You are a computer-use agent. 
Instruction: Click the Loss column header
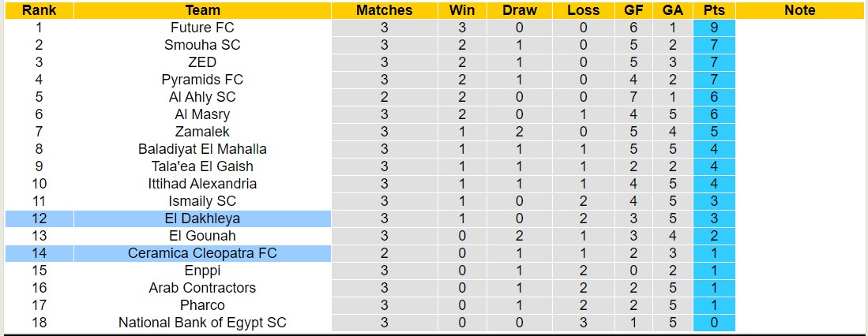point(583,10)
